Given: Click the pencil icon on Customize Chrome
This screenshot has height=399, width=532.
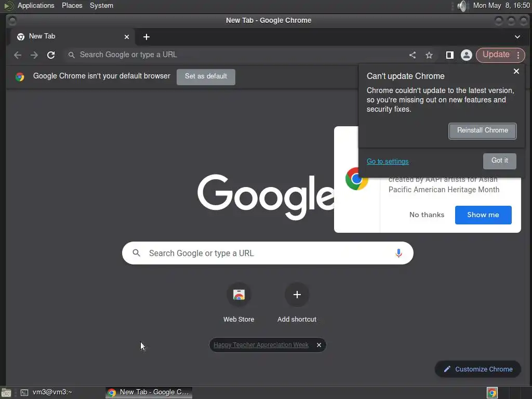Looking at the screenshot, I should (447, 369).
